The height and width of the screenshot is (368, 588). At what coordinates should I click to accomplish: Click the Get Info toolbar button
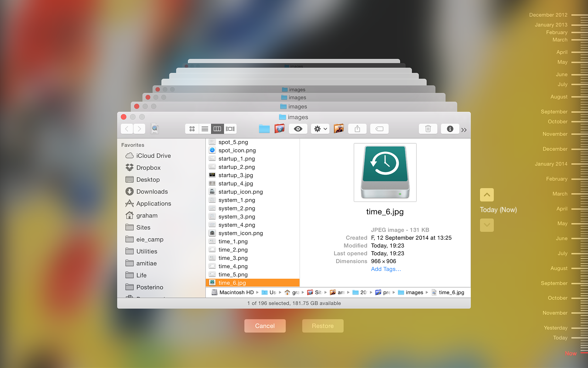pyautogui.click(x=450, y=129)
